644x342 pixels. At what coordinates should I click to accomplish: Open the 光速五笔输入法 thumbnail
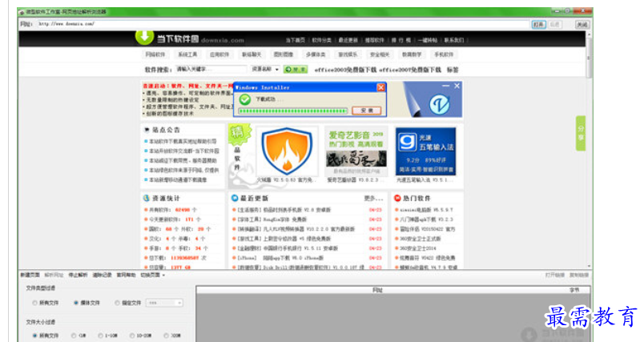point(426,151)
